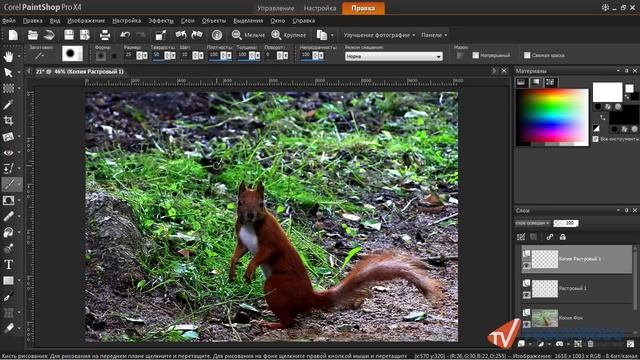Open the blend mode Норма combo box

(x=393, y=56)
